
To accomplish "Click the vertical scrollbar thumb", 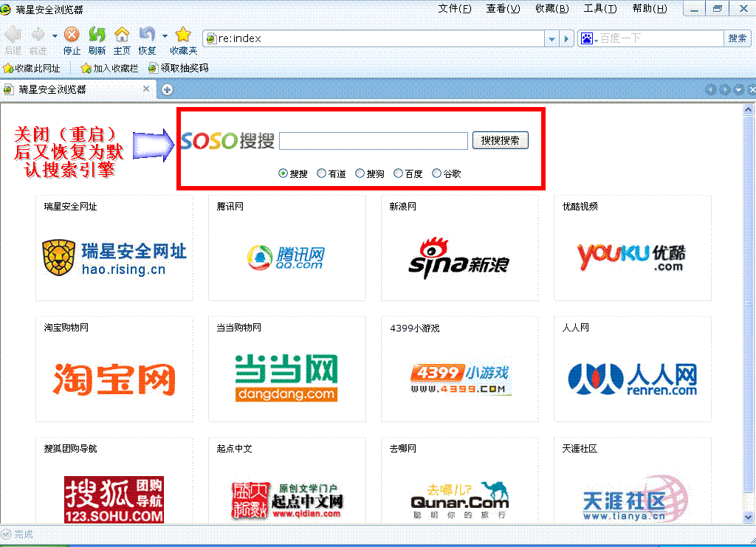I will pyautogui.click(x=748, y=304).
